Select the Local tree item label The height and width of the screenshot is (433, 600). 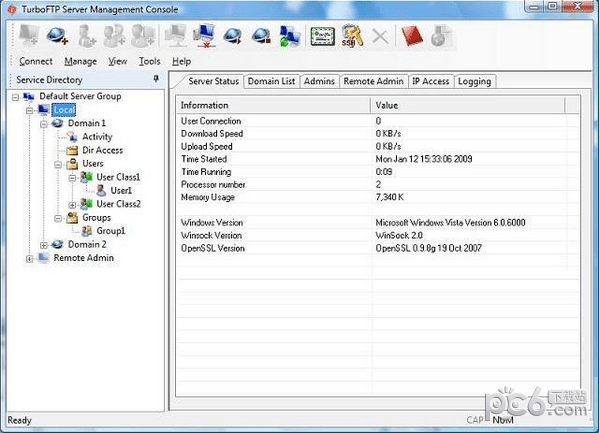coord(64,110)
